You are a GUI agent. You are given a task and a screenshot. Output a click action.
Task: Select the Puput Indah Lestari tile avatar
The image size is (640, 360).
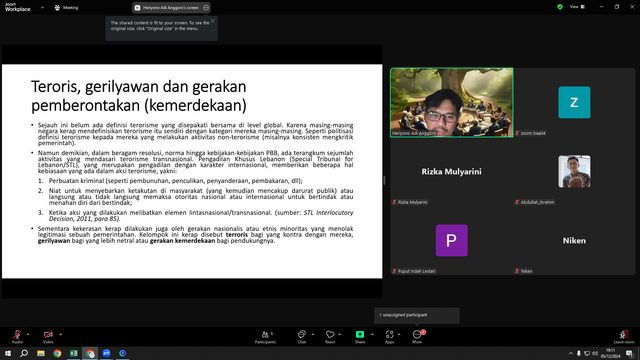pyautogui.click(x=451, y=240)
